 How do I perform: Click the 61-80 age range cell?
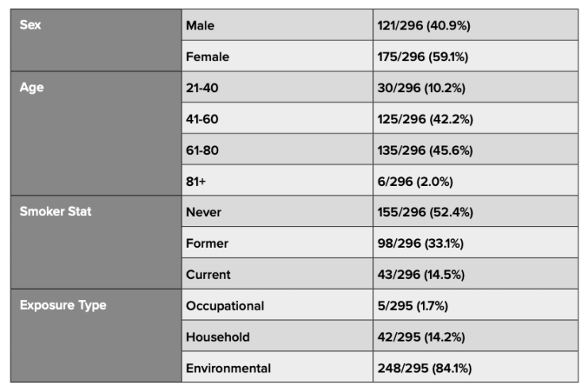(x=277, y=149)
